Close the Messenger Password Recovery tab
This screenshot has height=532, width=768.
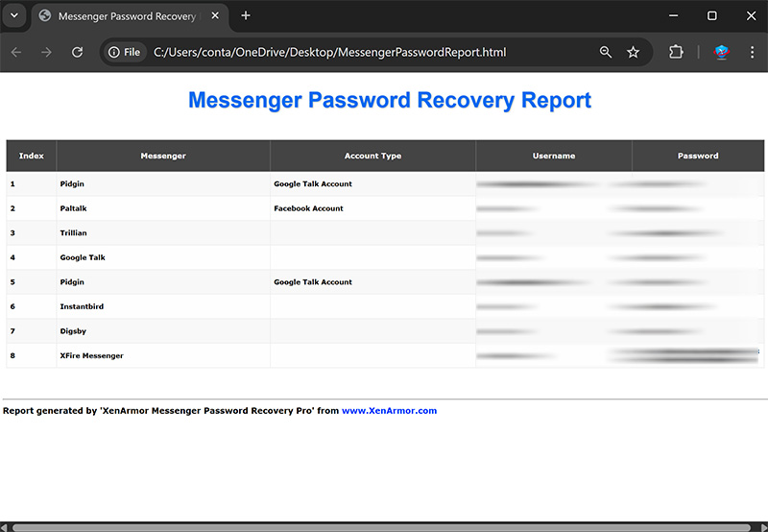click(215, 16)
